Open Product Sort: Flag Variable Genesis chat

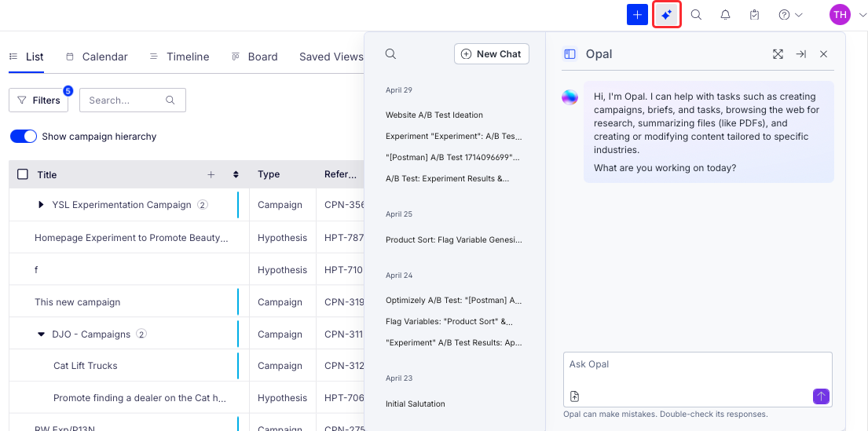coord(453,239)
